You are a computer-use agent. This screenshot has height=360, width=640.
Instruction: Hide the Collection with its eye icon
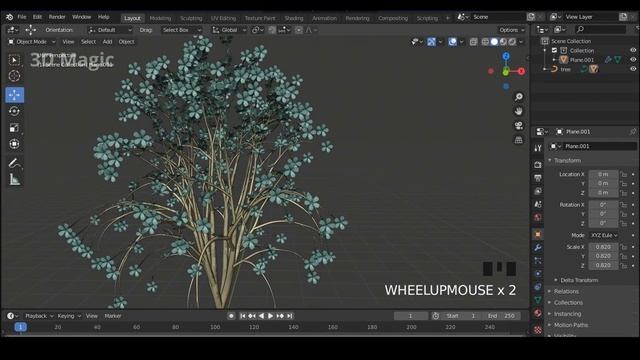pos(633,50)
